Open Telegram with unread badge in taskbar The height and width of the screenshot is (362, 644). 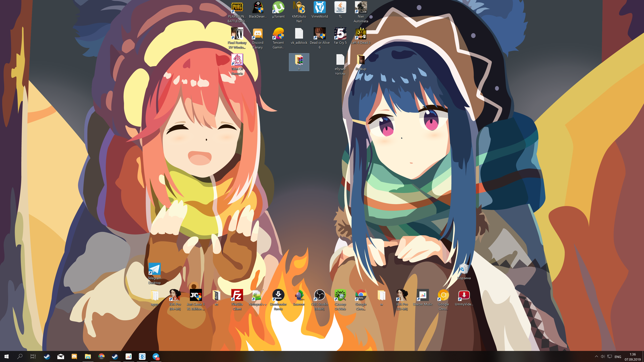click(x=156, y=356)
